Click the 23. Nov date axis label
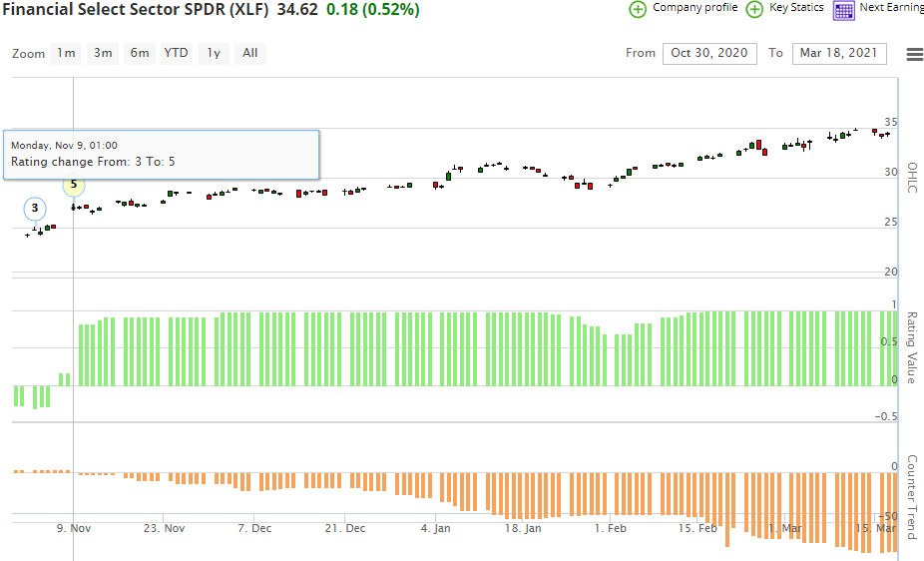This screenshot has width=924, height=561. click(164, 529)
